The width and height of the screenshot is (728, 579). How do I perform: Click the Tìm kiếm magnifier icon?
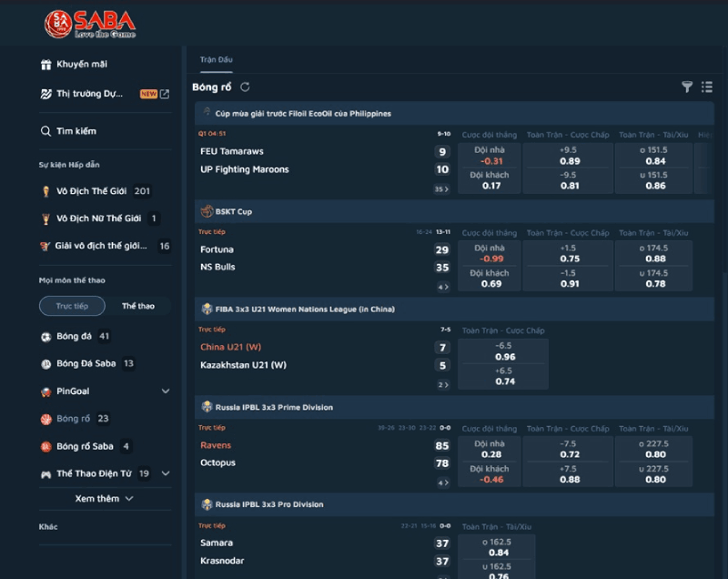click(45, 131)
